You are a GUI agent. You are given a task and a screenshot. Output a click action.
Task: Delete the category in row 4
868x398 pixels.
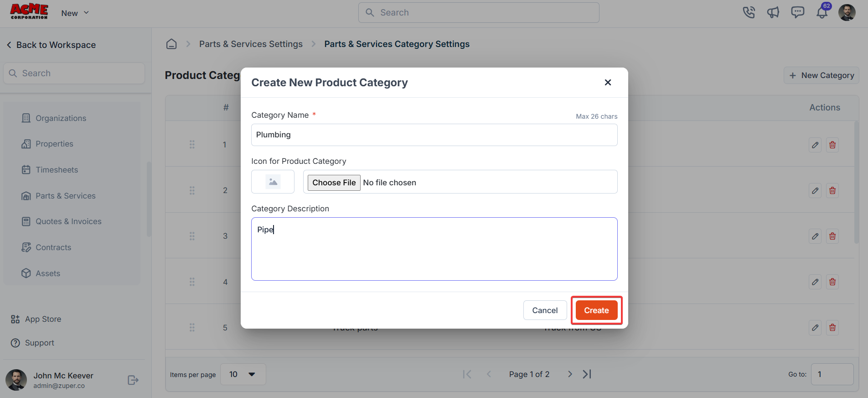pyautogui.click(x=832, y=282)
